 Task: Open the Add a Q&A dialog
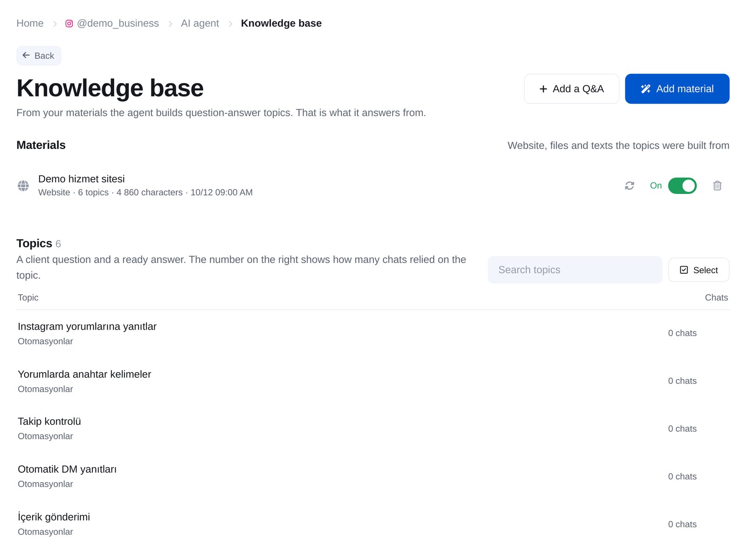pyautogui.click(x=572, y=89)
